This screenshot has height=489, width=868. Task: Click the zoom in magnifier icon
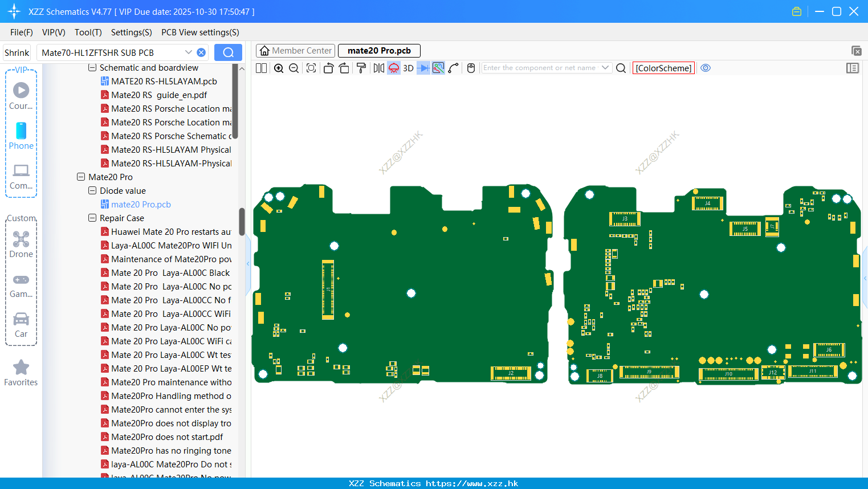tap(279, 68)
